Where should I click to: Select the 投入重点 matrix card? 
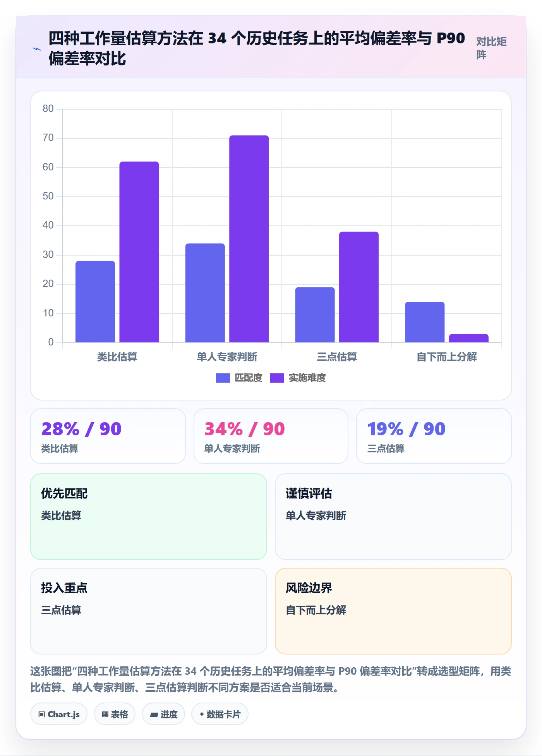coord(149,611)
